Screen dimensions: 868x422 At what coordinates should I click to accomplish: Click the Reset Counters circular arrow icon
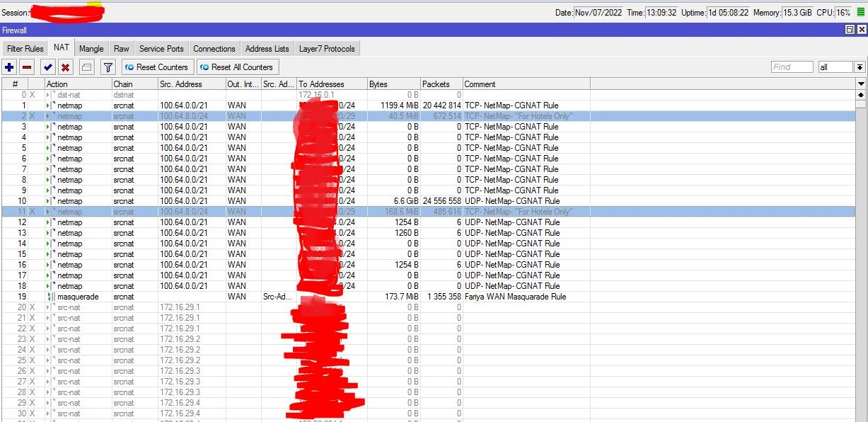click(131, 67)
